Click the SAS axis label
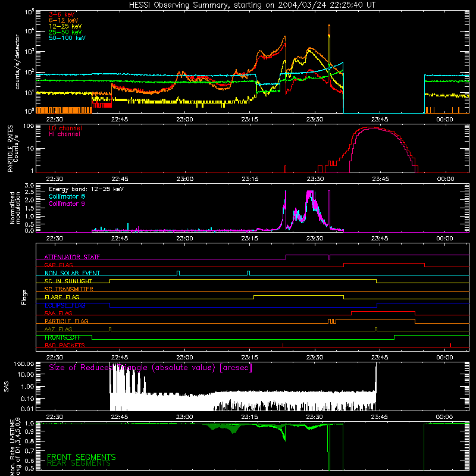Screen dimensions: 476x476 (6, 387)
